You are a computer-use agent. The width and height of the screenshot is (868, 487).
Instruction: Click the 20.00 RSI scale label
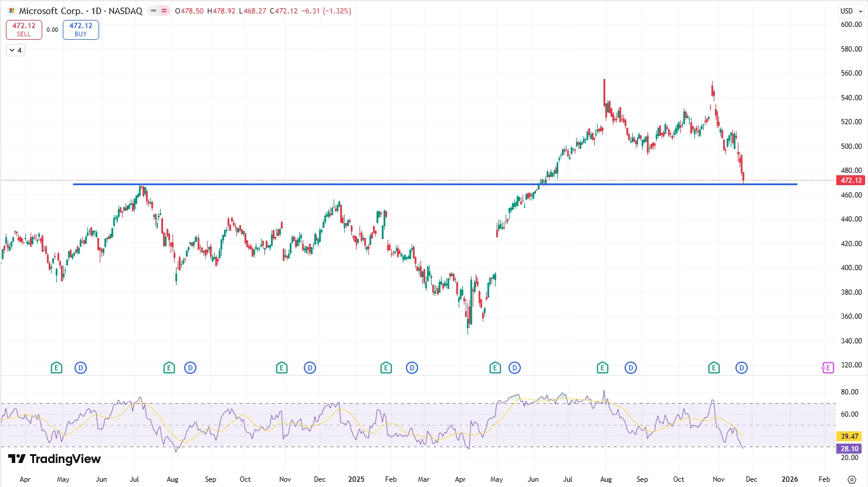(x=849, y=458)
